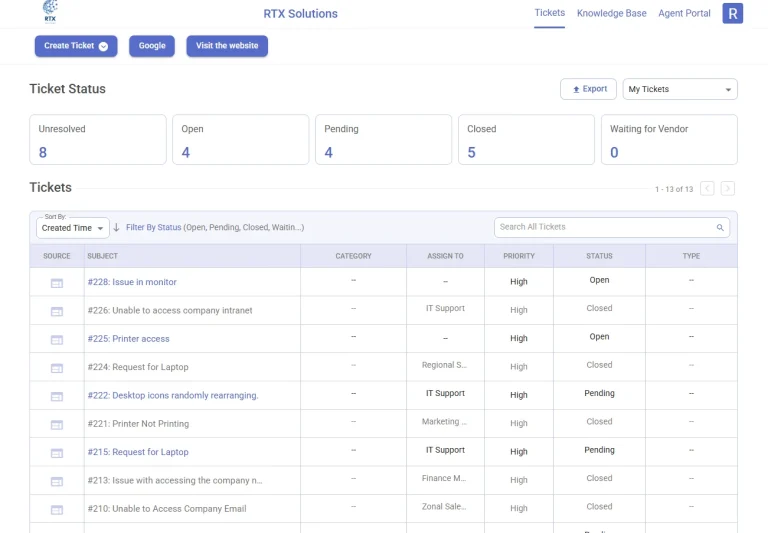Click the RTX logo icon
Image resolution: width=768 pixels, height=533 pixels.
point(50,12)
